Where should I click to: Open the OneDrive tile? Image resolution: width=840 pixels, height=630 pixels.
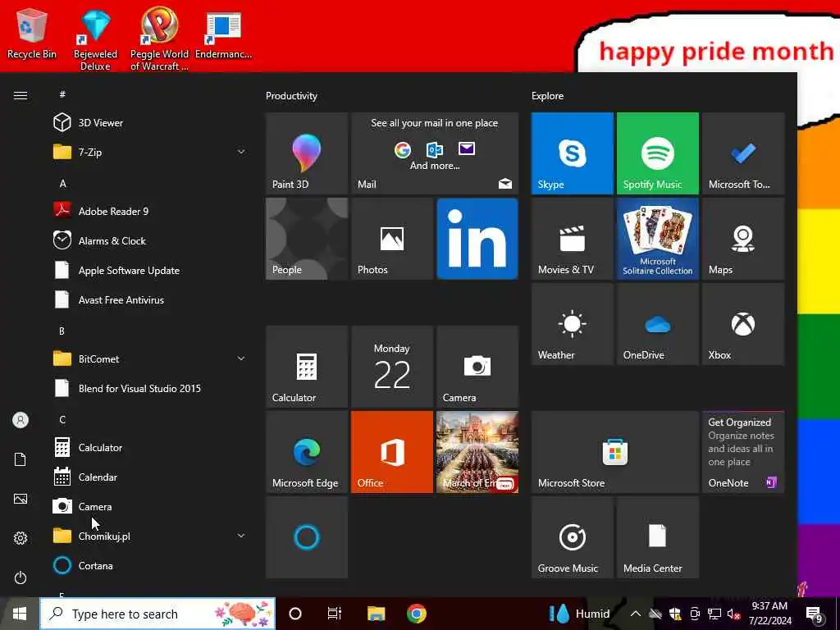[x=657, y=324]
